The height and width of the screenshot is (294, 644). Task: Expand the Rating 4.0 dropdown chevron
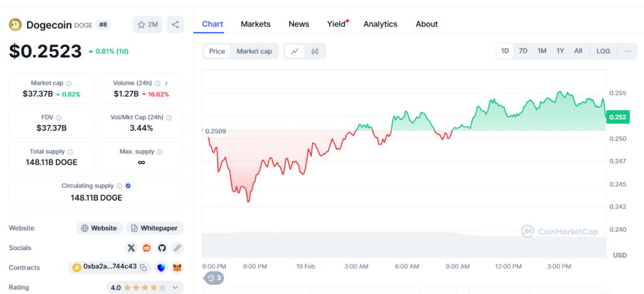click(175, 288)
